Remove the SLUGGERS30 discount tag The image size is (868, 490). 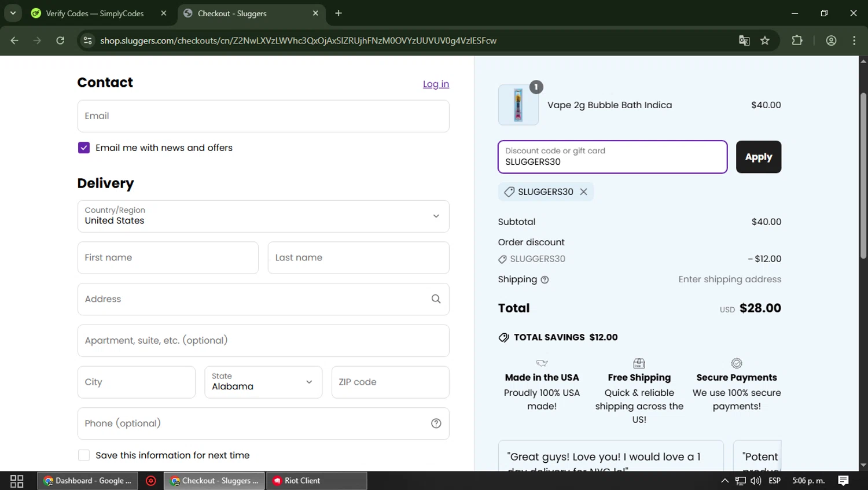click(x=583, y=191)
